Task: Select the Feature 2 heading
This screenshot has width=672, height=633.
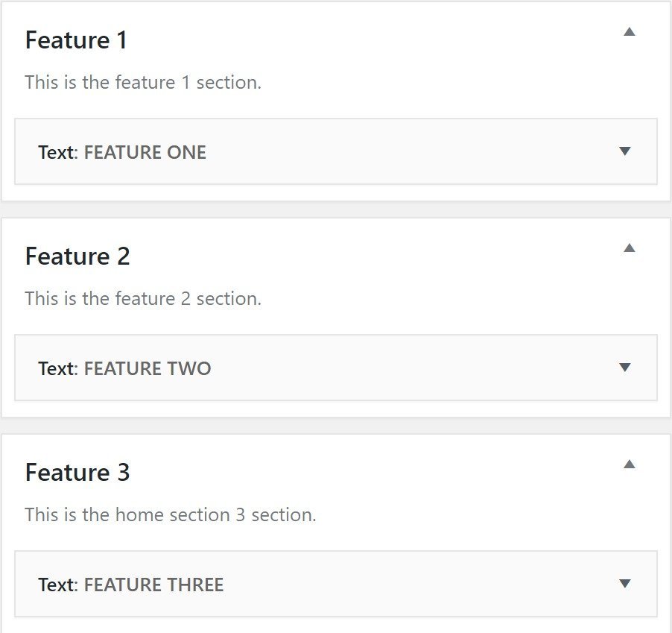Action: (77, 256)
